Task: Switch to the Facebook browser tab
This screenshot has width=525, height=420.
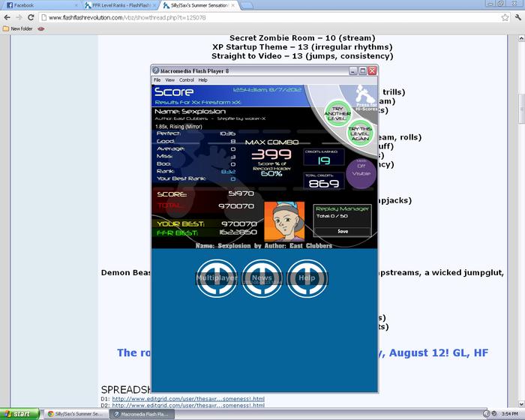Action: tap(42, 5)
